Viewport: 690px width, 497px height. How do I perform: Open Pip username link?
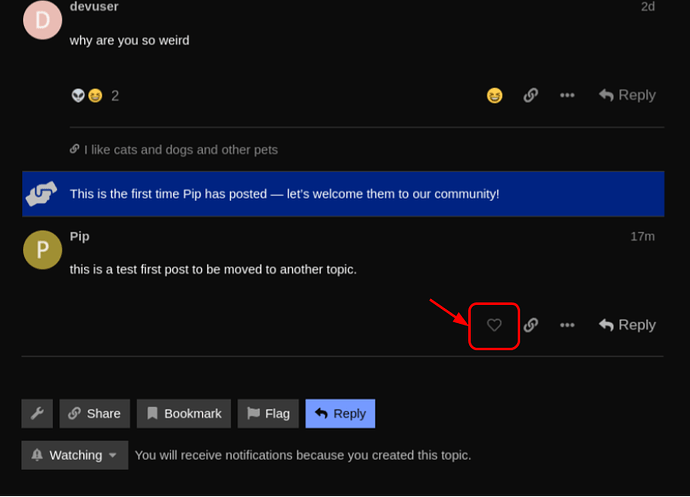(79, 236)
